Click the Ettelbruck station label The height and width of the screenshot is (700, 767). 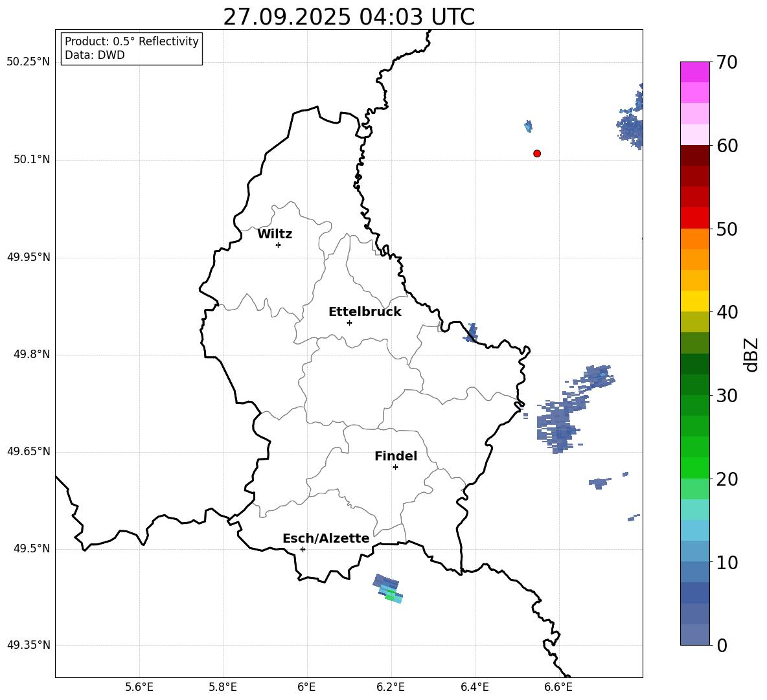365,312
